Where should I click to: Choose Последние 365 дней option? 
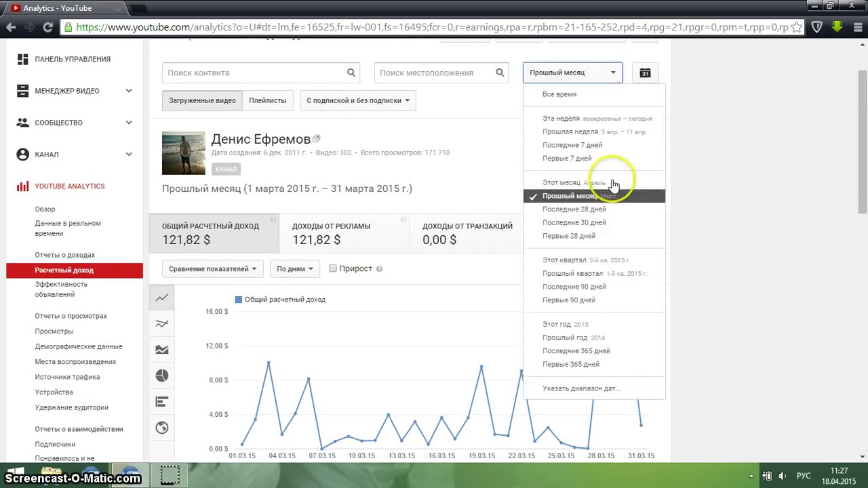tap(576, 351)
